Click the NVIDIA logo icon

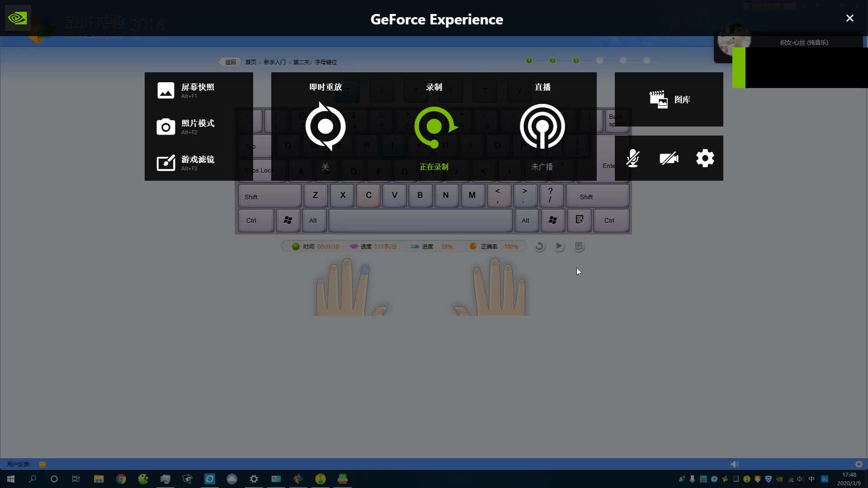(x=18, y=18)
